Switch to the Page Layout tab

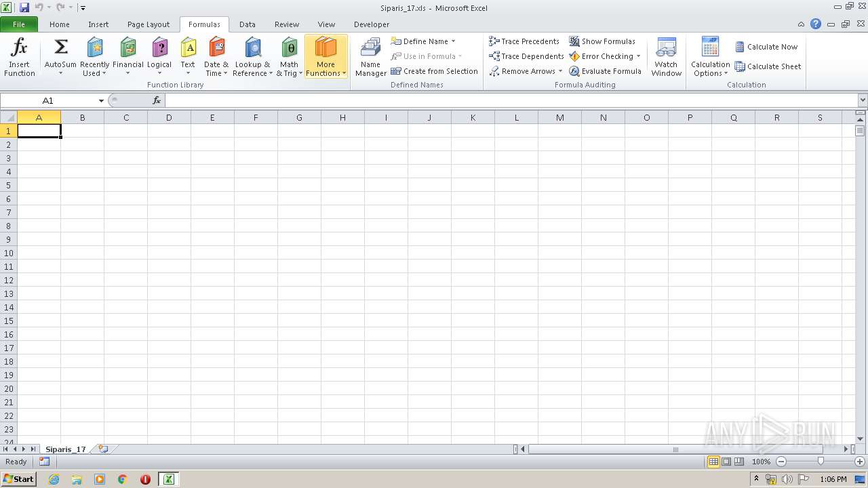tap(149, 24)
